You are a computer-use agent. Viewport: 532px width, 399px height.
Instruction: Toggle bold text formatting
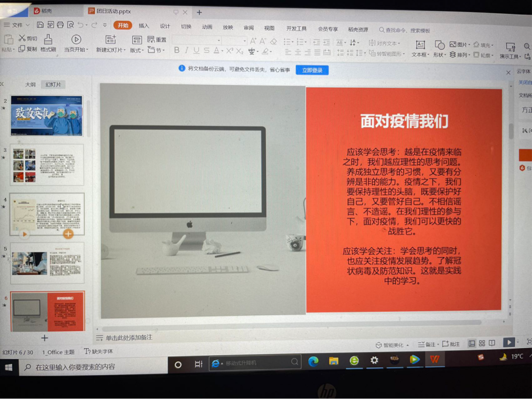176,51
